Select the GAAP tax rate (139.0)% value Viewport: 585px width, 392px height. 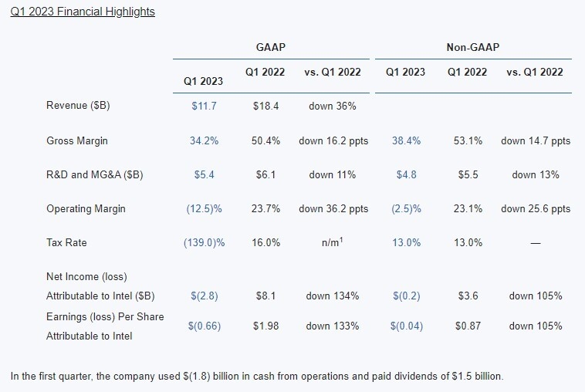coord(204,242)
